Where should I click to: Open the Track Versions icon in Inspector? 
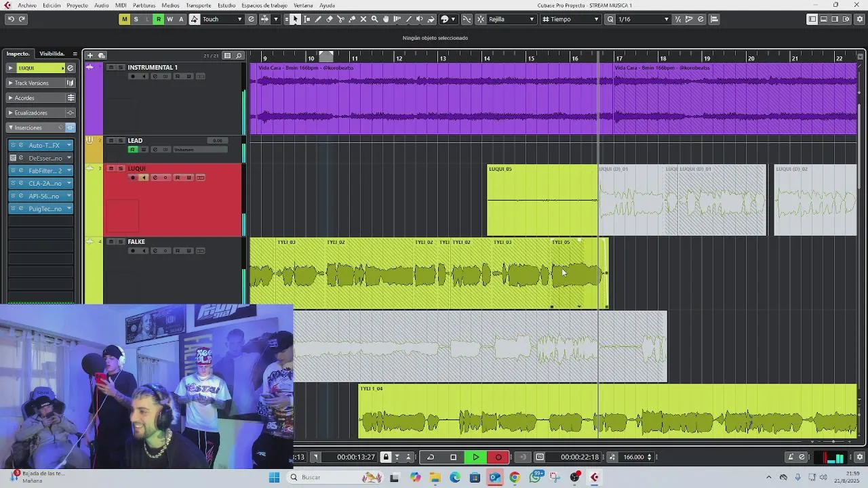pyautogui.click(x=70, y=83)
